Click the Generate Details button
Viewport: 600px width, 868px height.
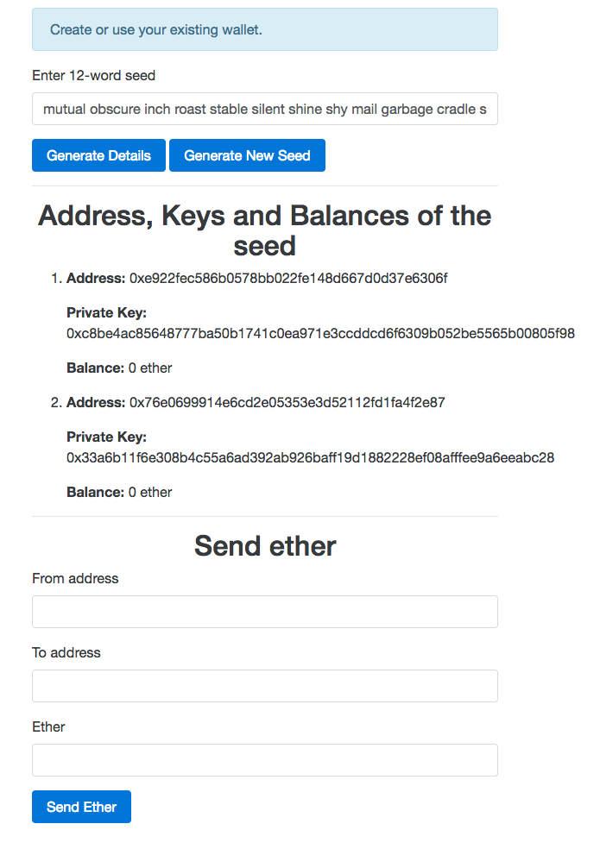[98, 155]
